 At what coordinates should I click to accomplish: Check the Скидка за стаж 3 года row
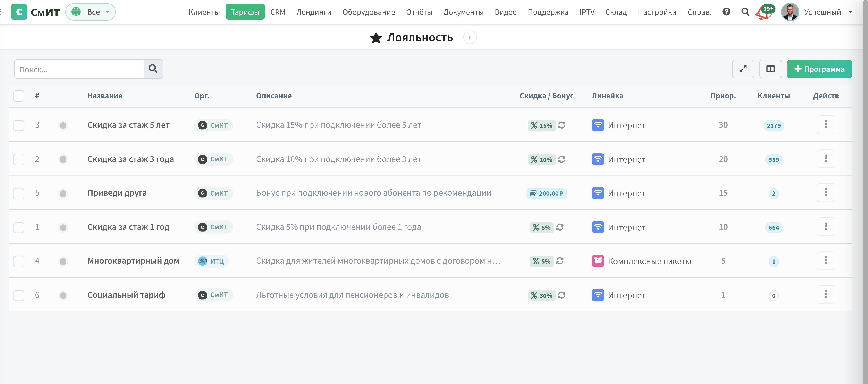[19, 159]
